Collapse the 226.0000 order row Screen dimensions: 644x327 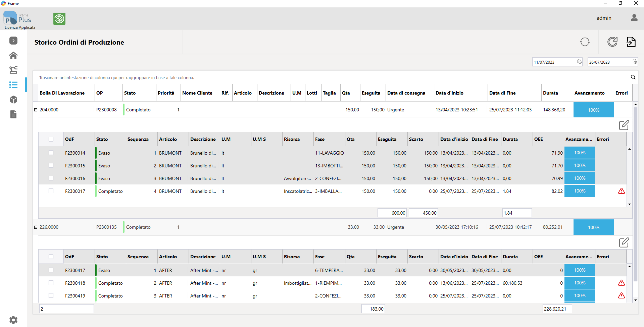(36, 227)
